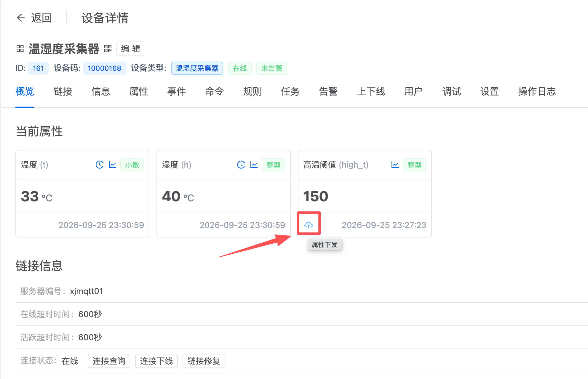Click the device ID tag 161

[x=38, y=68]
